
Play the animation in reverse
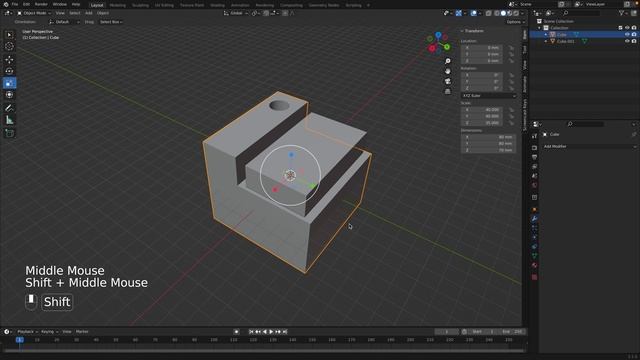265,332
